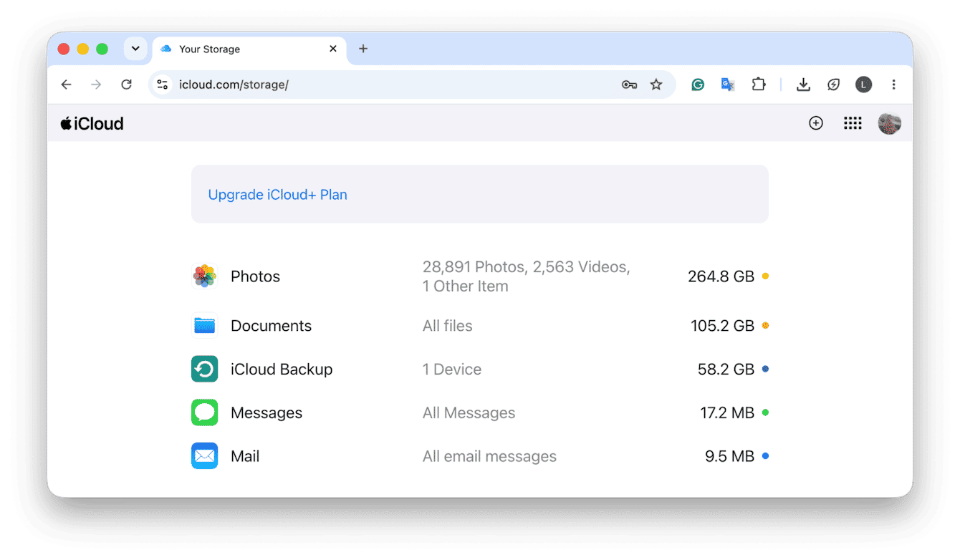Click the 264.8 GB value
Viewport: 960px width, 560px height.
click(721, 276)
